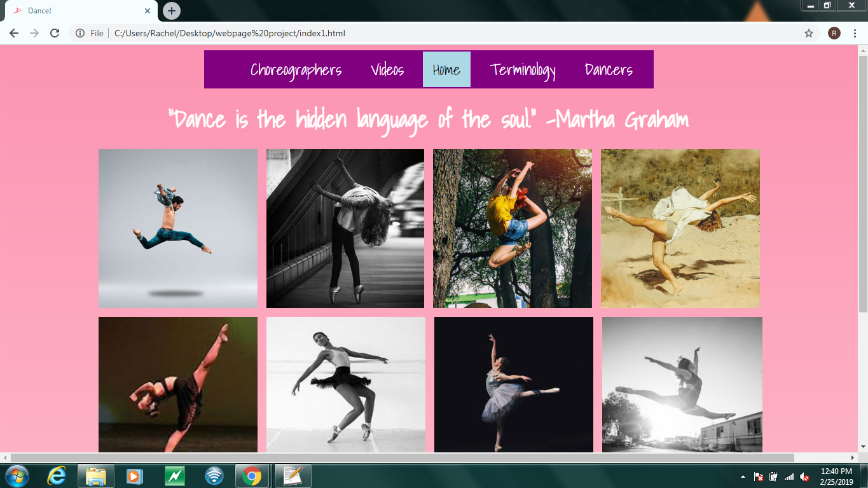Image resolution: width=868 pixels, height=488 pixels.
Task: Click the scroll-down arrow of the page
Action: 863,447
